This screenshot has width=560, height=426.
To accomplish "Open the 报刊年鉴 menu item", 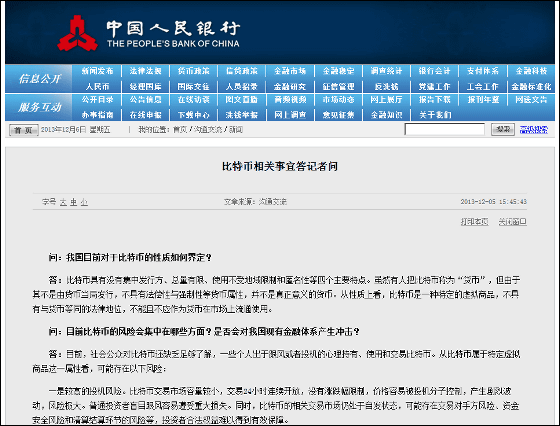I will pyautogui.click(x=483, y=100).
